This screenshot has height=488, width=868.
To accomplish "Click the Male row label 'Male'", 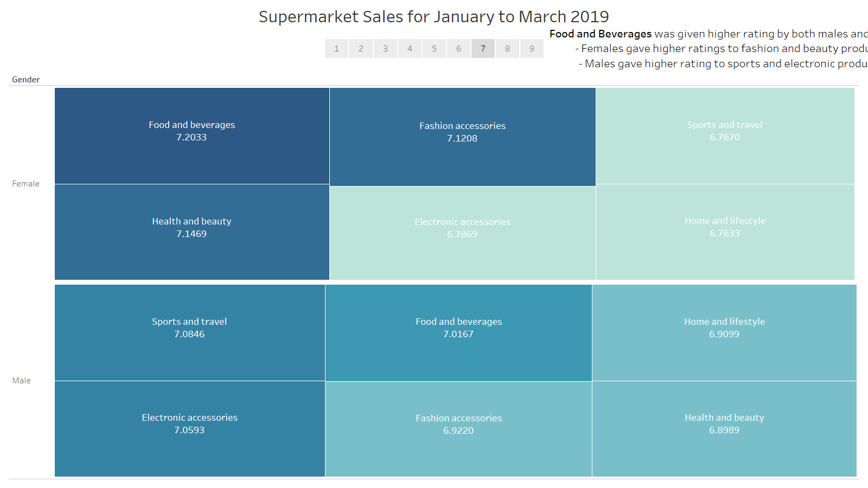I will coord(21,380).
